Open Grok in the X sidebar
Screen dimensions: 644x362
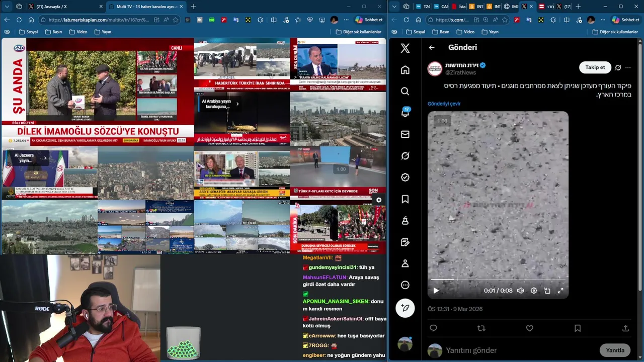405,156
